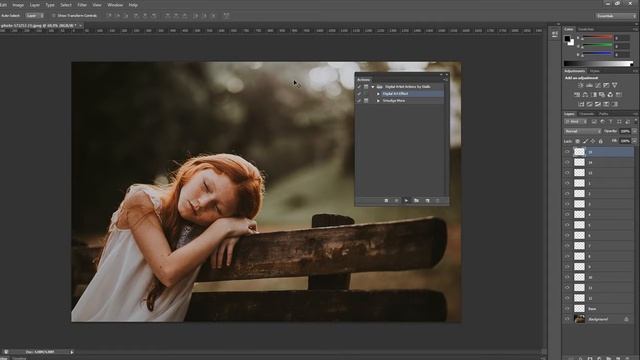Image resolution: width=640 pixels, height=360 pixels.
Task: Enable Show Transform Controls checkbox
Action: [53, 16]
